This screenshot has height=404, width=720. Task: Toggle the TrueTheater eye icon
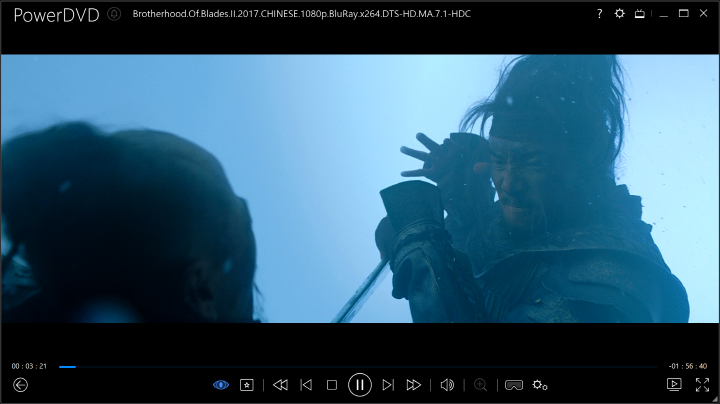point(221,385)
